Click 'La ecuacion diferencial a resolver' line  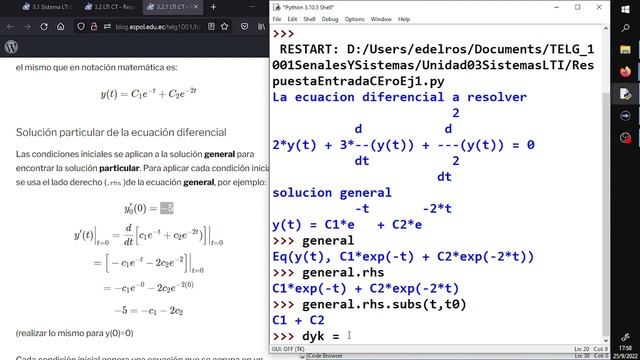coord(400,97)
